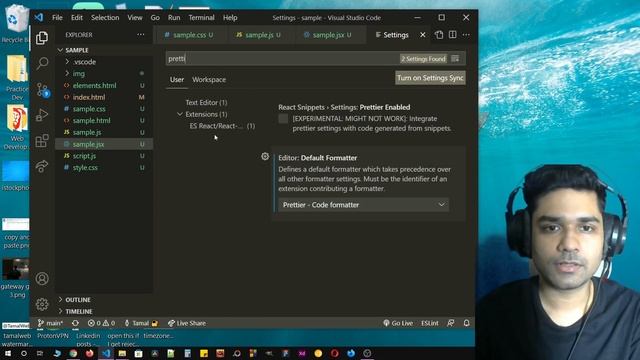Open the Source Control view icon
The width and height of the screenshot is (640, 360).
click(42, 89)
